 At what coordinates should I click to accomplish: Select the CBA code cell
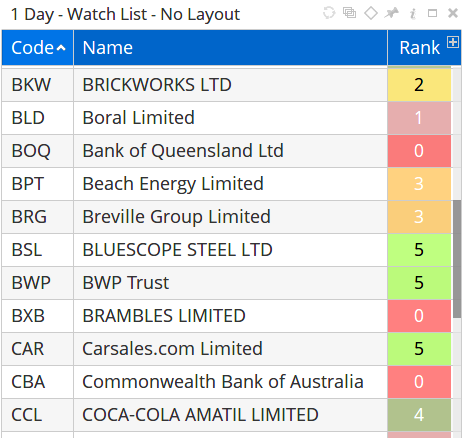(x=37, y=382)
